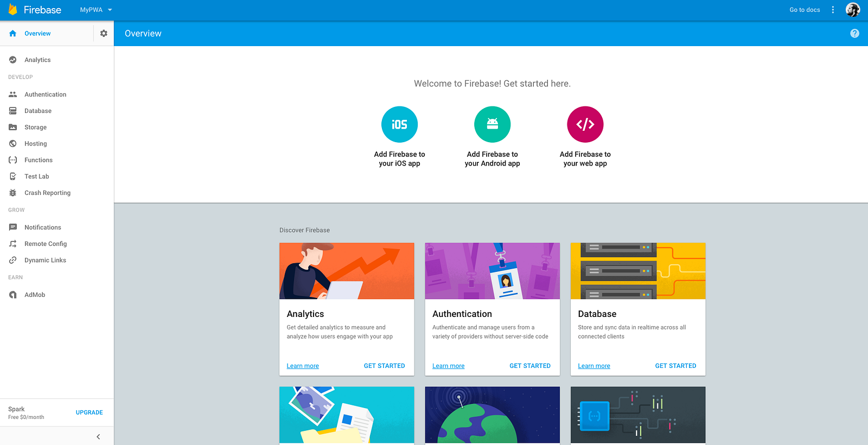Viewport: 868px width, 445px height.
Task: Click the Analytics sidebar icon
Action: pos(13,60)
